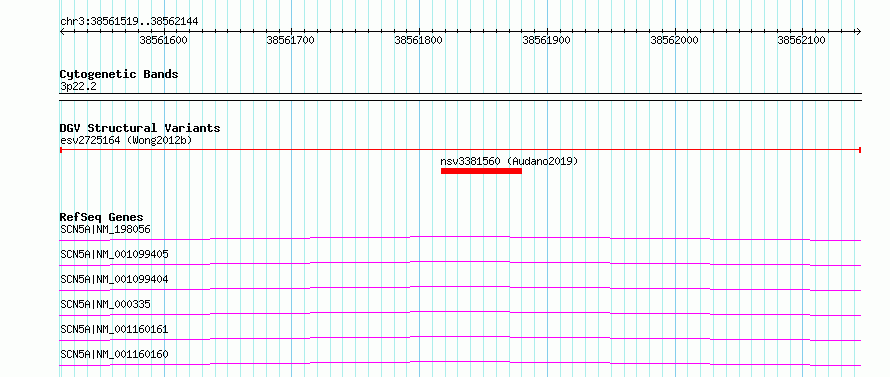890x377 pixels.
Task: Click the cytogenetic band black bar
Action: [460, 97]
